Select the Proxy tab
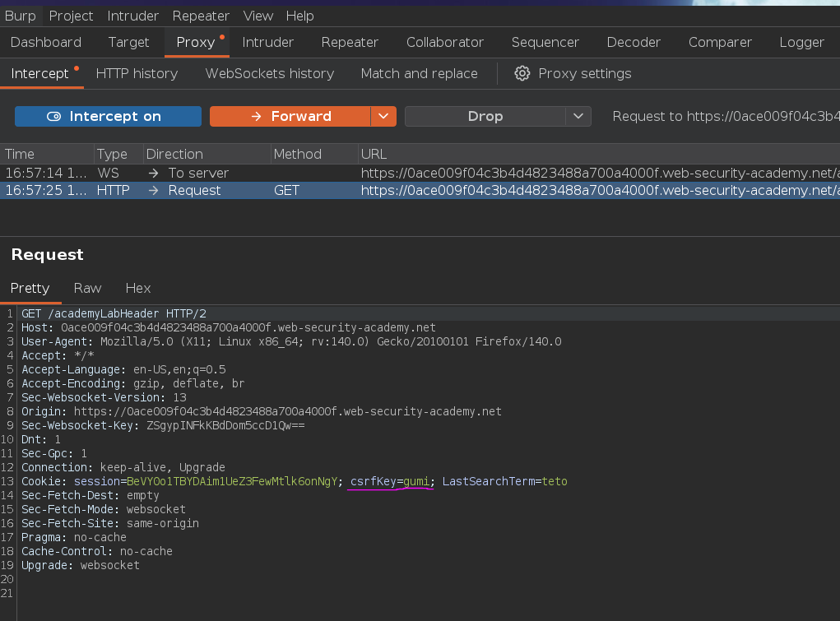This screenshot has height=621, width=840. point(196,42)
